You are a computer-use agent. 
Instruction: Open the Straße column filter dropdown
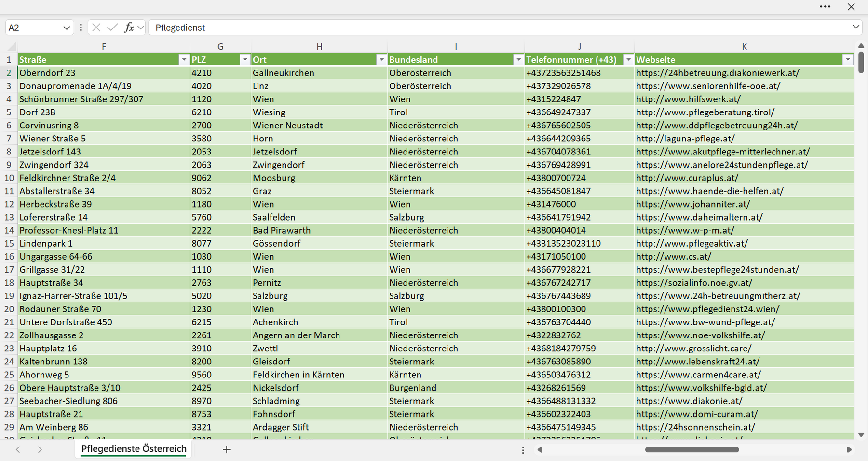pyautogui.click(x=184, y=59)
